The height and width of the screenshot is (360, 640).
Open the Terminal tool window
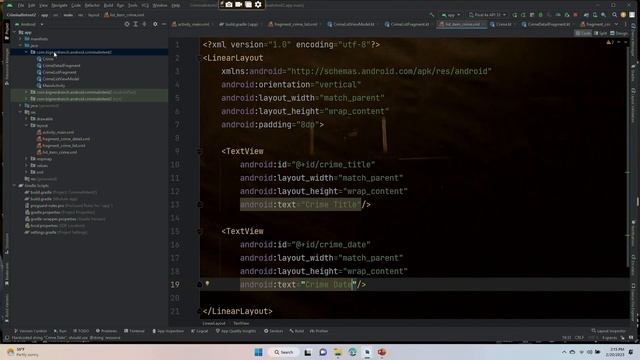[x=134, y=331]
